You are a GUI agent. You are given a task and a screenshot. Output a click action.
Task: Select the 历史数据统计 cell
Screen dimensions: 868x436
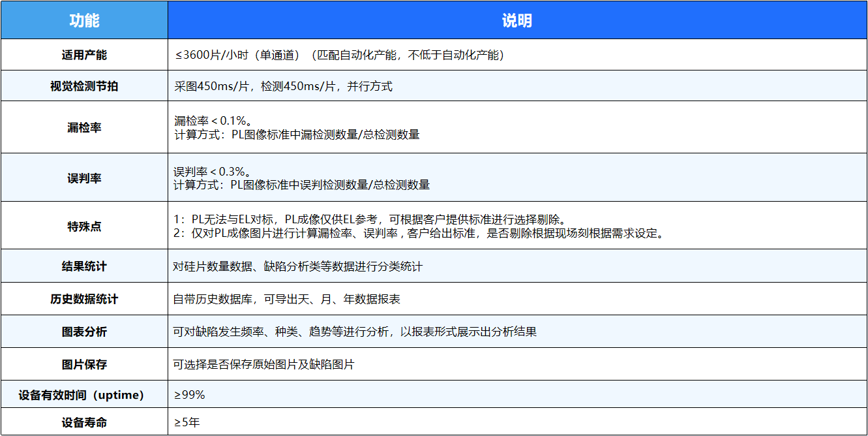[x=84, y=299]
